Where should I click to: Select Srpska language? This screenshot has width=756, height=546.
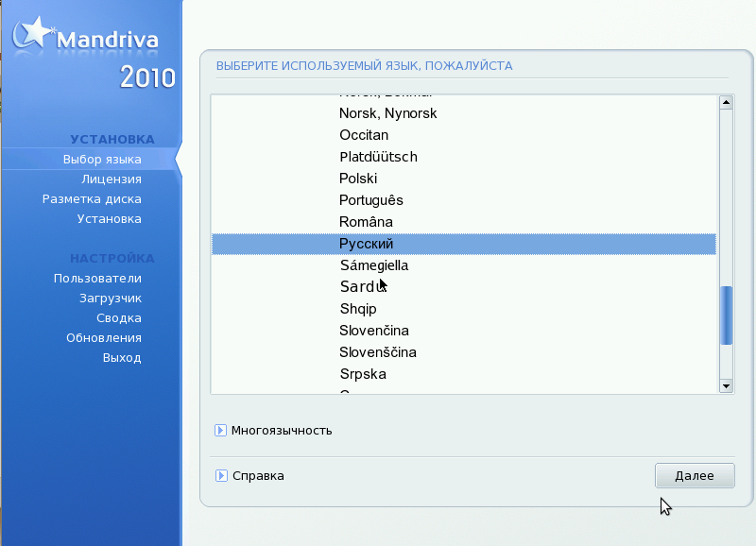point(363,374)
